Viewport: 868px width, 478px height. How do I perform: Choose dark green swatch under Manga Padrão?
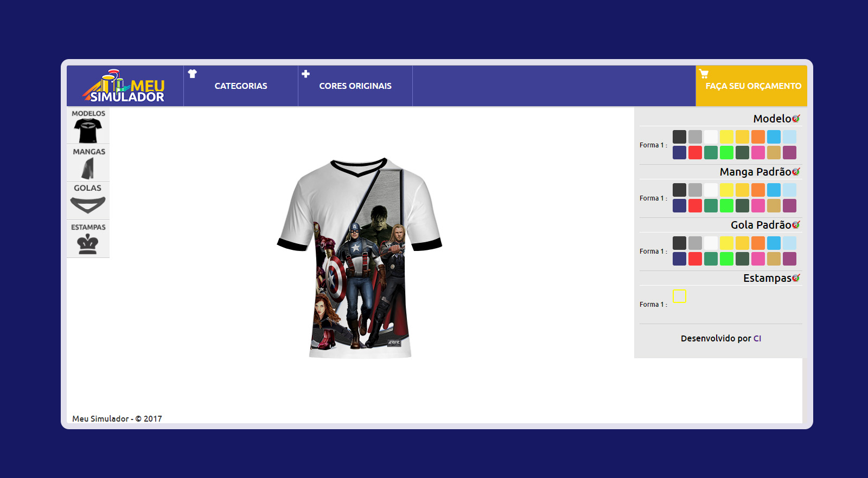pos(742,205)
